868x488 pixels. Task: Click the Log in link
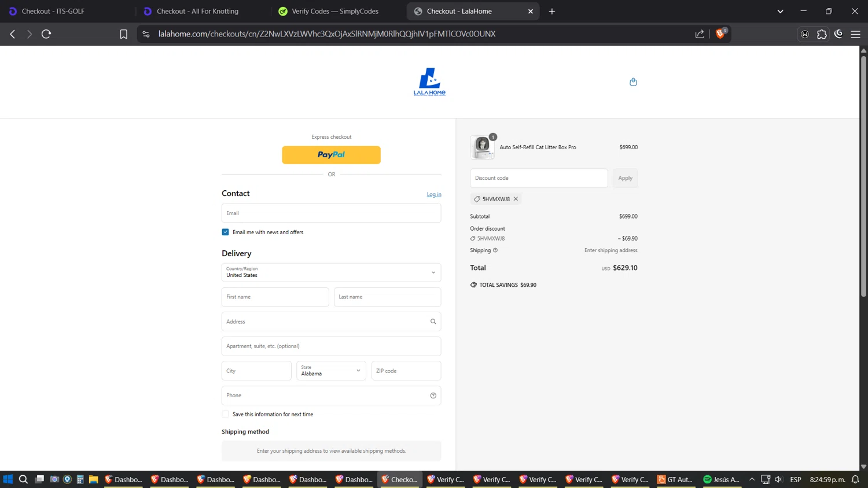(433, 194)
